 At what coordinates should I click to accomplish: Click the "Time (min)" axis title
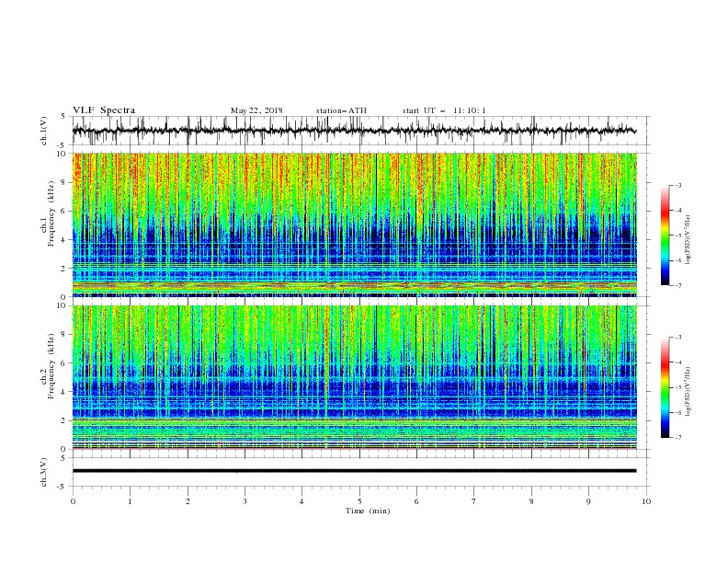point(368,511)
